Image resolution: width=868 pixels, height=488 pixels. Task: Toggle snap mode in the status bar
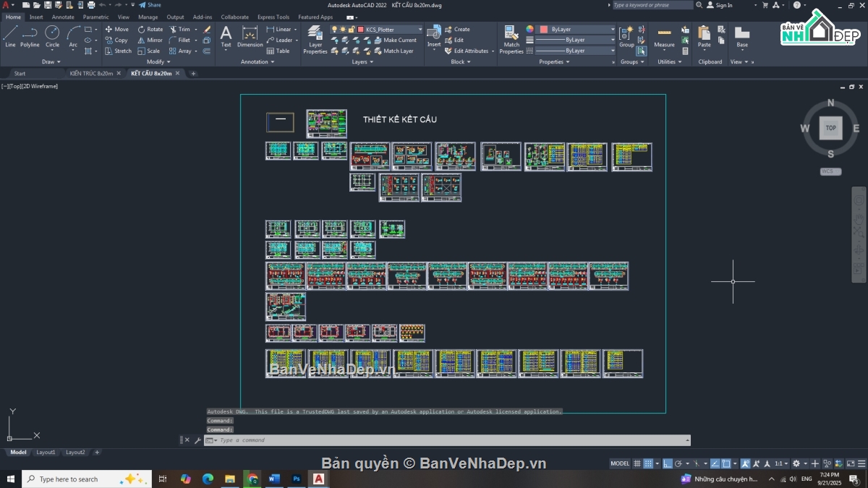coord(649,463)
